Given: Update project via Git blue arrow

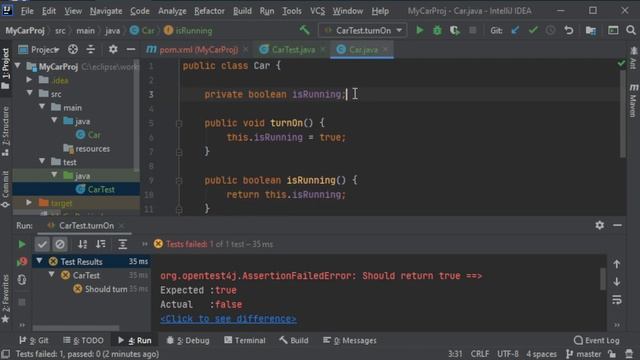Looking at the screenshot, I should (515, 30).
